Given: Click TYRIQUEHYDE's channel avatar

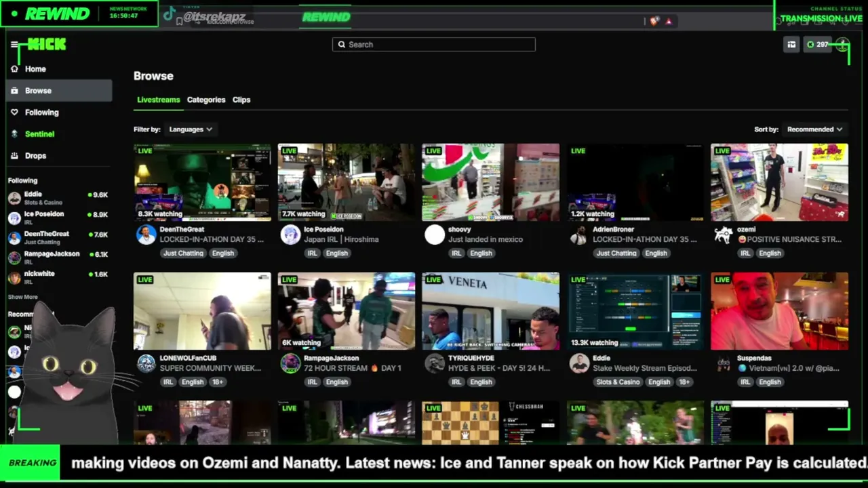Looking at the screenshot, I should [435, 363].
